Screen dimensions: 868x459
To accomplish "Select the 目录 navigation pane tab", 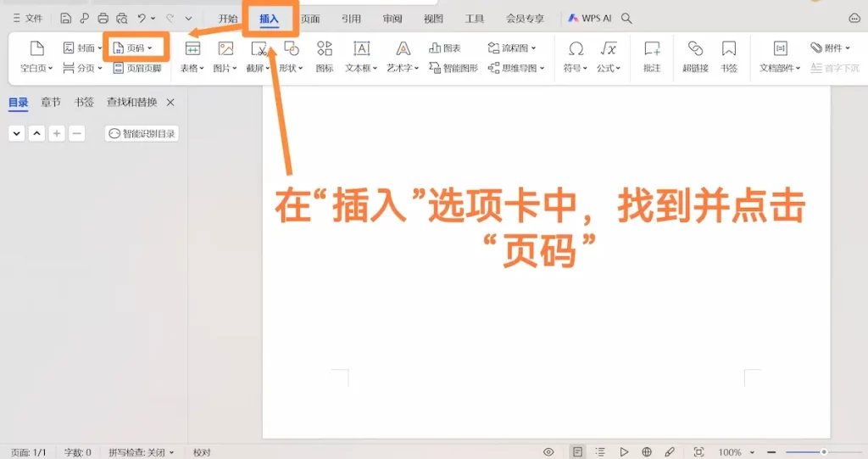I will (19, 103).
